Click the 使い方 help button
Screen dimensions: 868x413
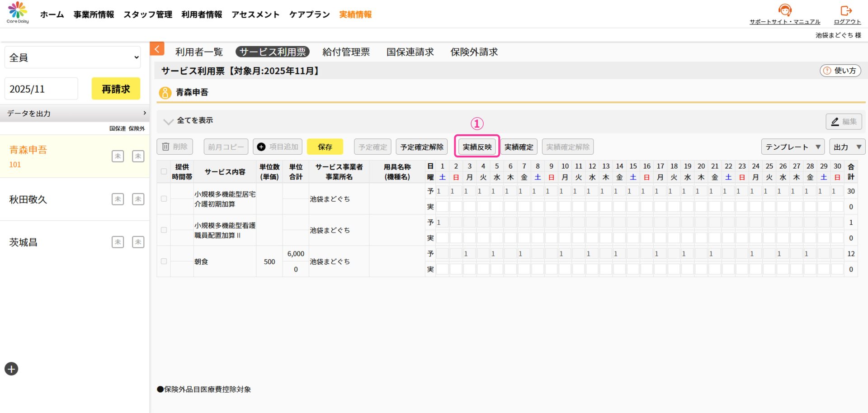[x=840, y=71]
